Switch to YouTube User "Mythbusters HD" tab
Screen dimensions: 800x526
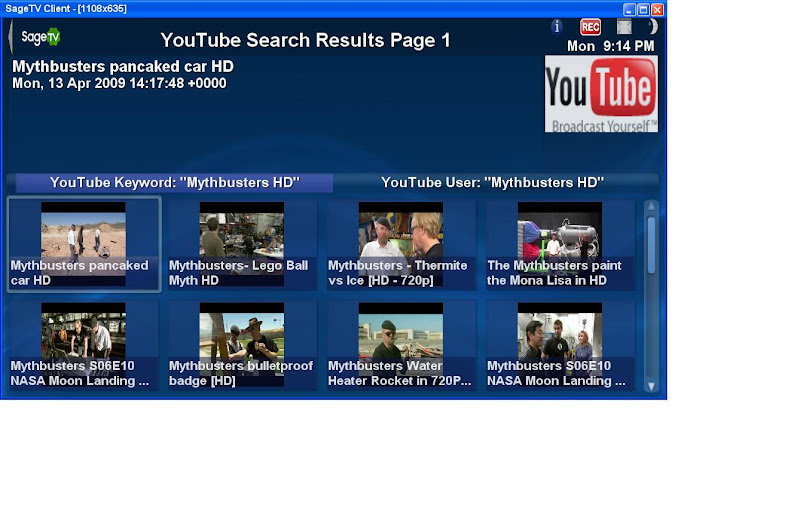click(492, 183)
